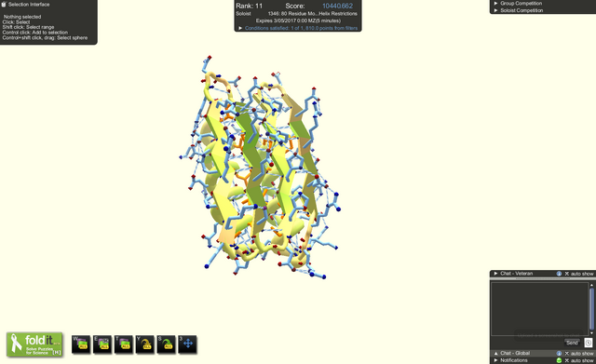Click the screenshot upload icon beside Send

point(588,343)
